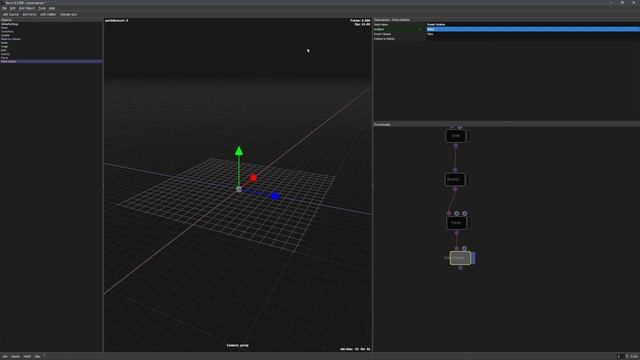The height and width of the screenshot is (360, 640).
Task: Select Noise in the Objects list
Action: click(x=51, y=42)
